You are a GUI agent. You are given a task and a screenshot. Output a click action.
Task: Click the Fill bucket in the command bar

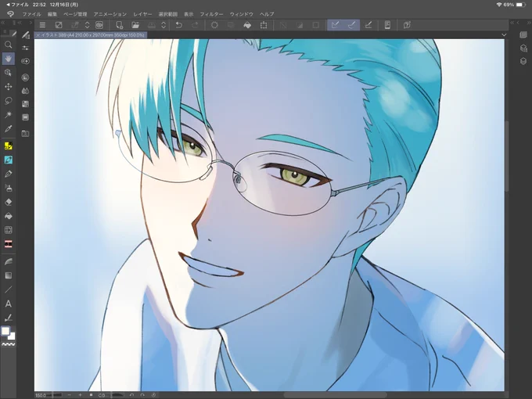point(247,25)
